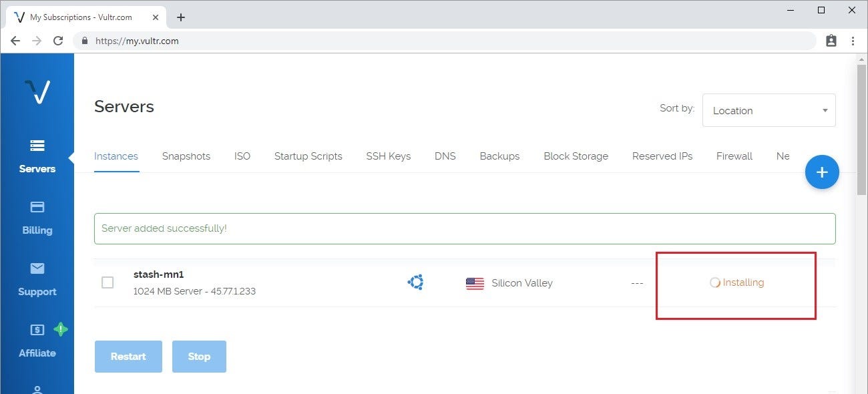868x394 pixels.
Task: Click the address bar URL field
Action: point(444,41)
